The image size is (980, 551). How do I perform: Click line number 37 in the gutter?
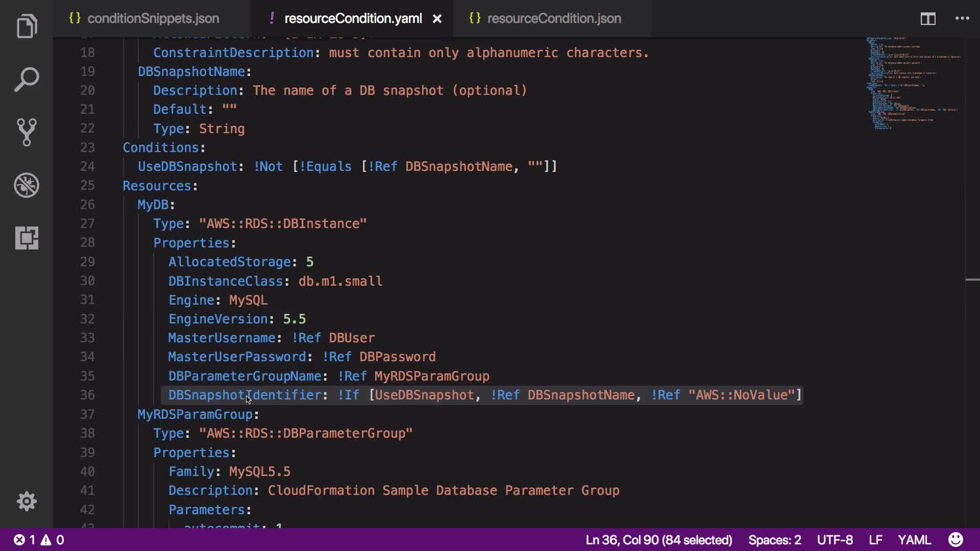point(87,414)
